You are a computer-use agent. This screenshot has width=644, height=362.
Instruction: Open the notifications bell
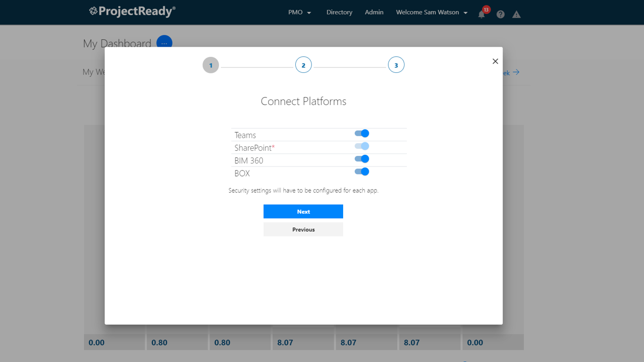pos(481,14)
